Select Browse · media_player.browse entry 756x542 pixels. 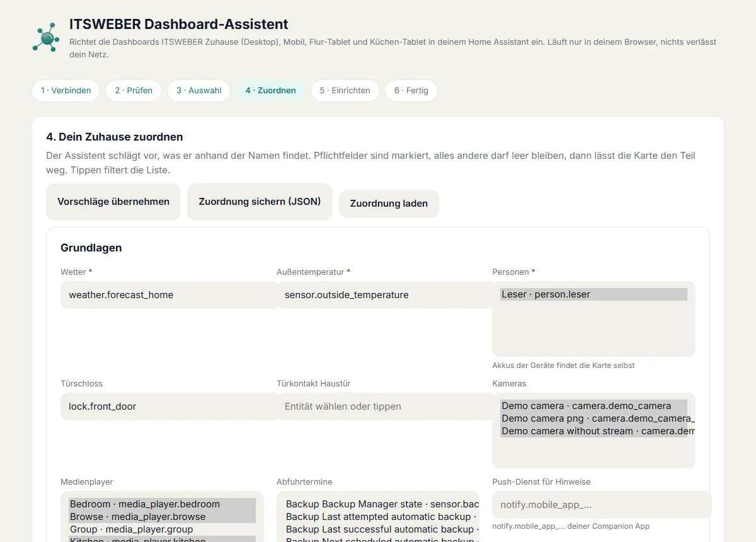click(x=162, y=517)
